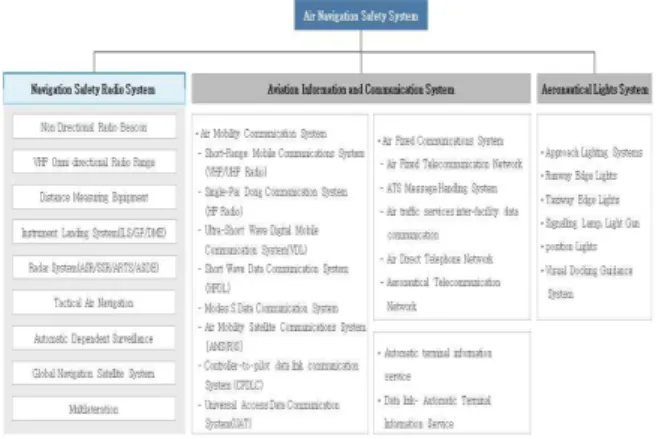Click Data link- Automatic Terminal Information Service

(x=434, y=412)
